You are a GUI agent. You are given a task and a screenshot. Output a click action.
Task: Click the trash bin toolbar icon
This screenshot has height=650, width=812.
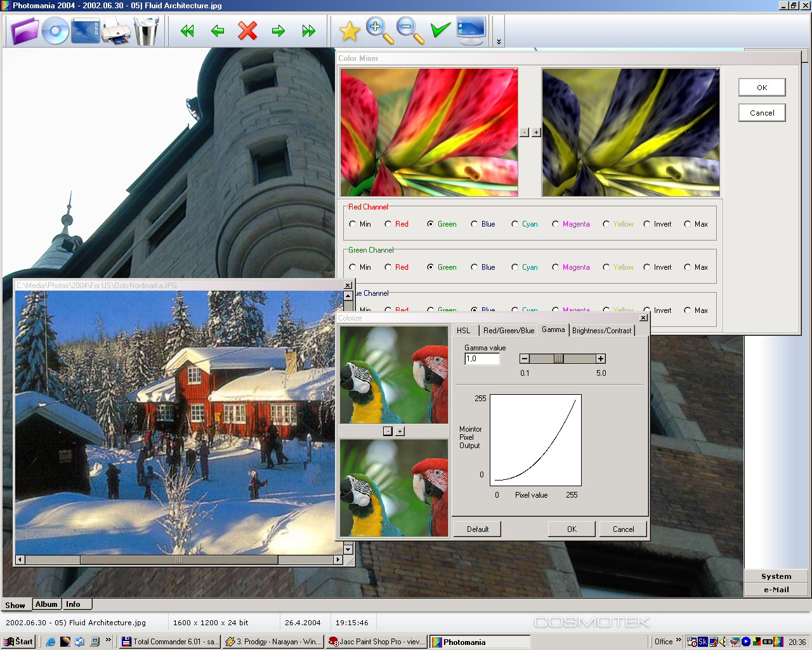[x=146, y=30]
